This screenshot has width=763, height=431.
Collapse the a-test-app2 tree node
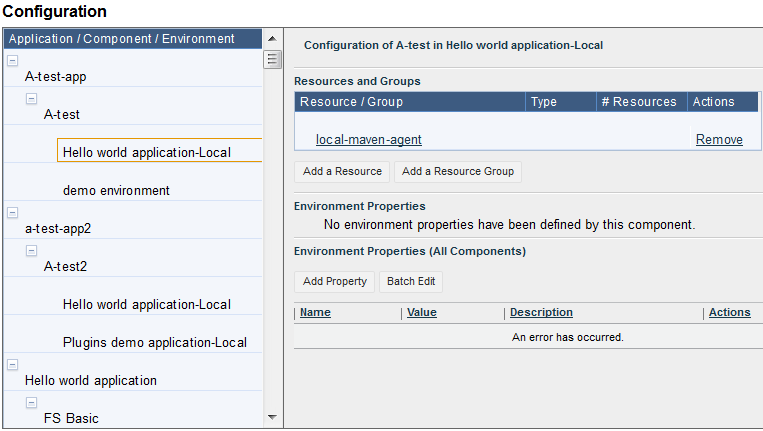pyautogui.click(x=12, y=212)
